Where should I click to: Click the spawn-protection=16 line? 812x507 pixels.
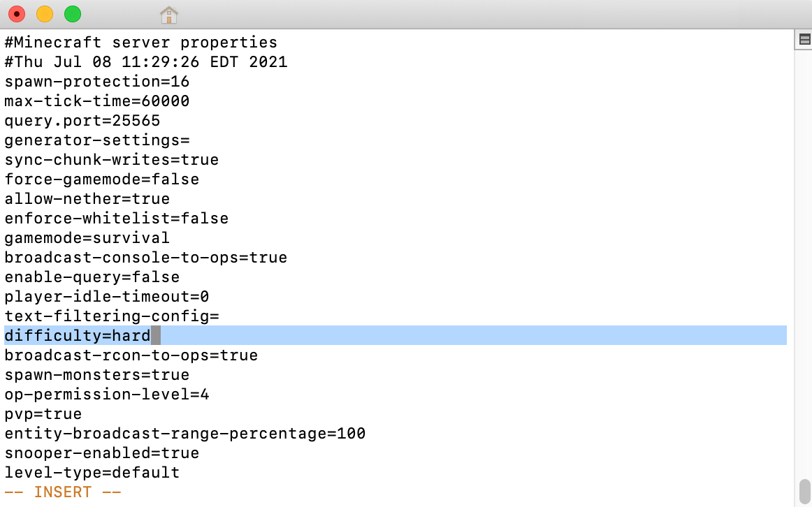96,82
